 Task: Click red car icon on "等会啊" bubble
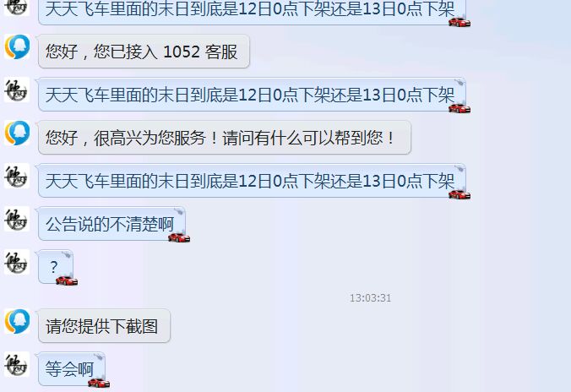(99, 383)
